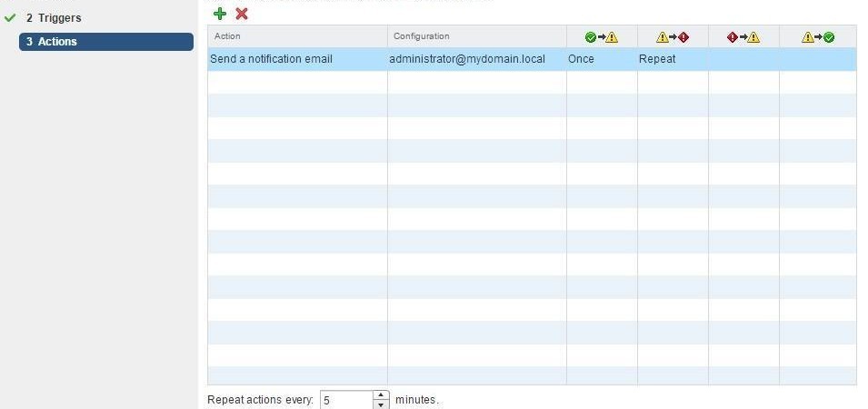The height and width of the screenshot is (409, 868).
Task: Open the 'Once' frequency cell
Action: pyautogui.click(x=602, y=59)
